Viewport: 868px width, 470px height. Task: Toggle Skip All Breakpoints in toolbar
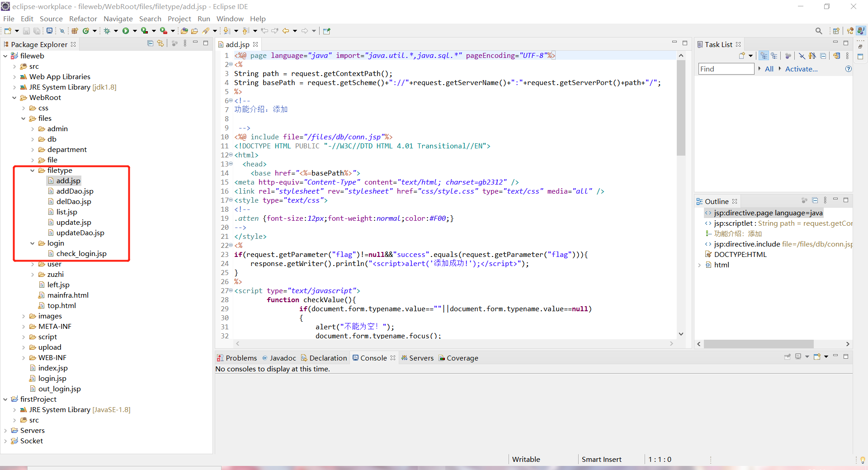tap(62, 31)
